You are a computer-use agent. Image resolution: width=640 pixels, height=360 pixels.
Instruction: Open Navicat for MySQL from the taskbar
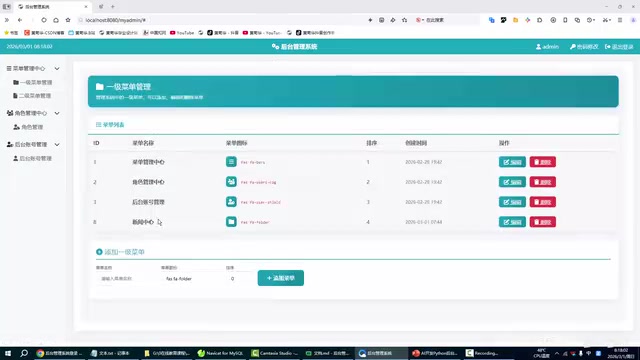220,353
